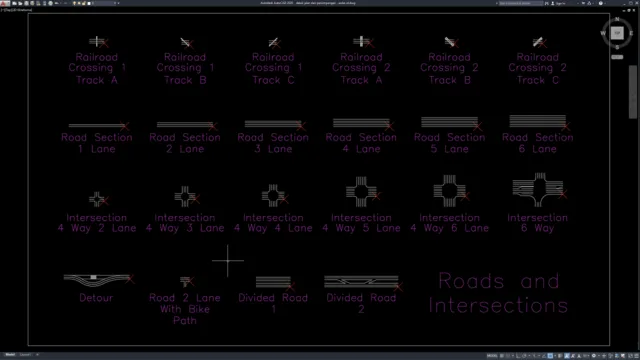
Task: Click the 'Road Section 6 Lane' label
Action: click(538, 143)
